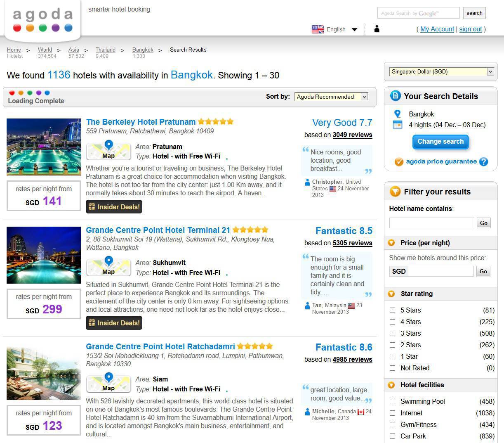This screenshot has height=443, width=504.
Task: Select the 1 Star checkbox
Action: (x=393, y=356)
